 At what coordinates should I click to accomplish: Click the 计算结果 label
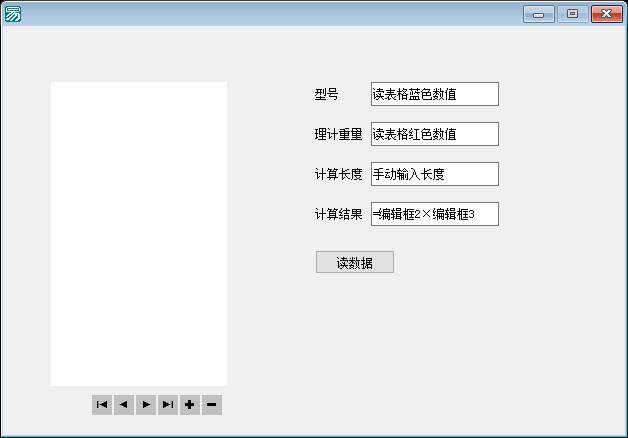[338, 215]
